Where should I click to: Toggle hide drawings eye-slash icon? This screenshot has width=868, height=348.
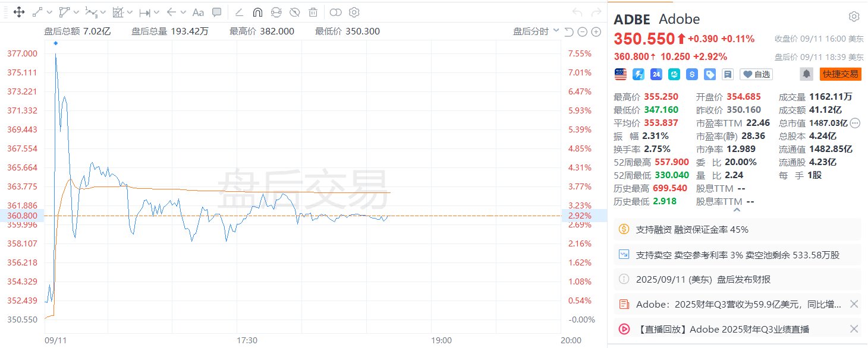294,12
